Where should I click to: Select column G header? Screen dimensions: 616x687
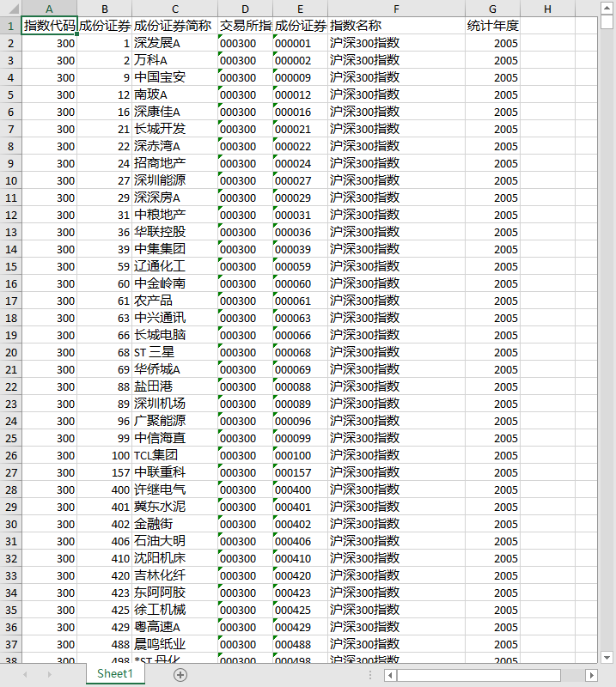492,9
